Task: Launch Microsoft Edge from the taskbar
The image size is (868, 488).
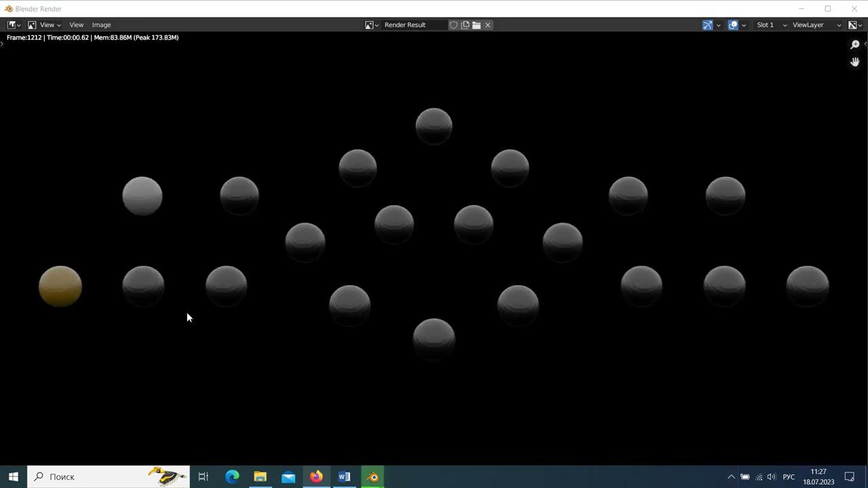Action: coord(232,476)
